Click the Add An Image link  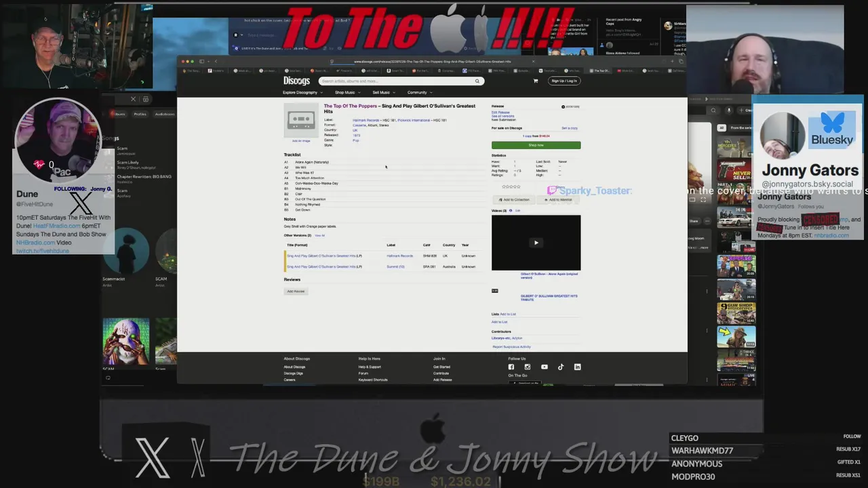(301, 141)
